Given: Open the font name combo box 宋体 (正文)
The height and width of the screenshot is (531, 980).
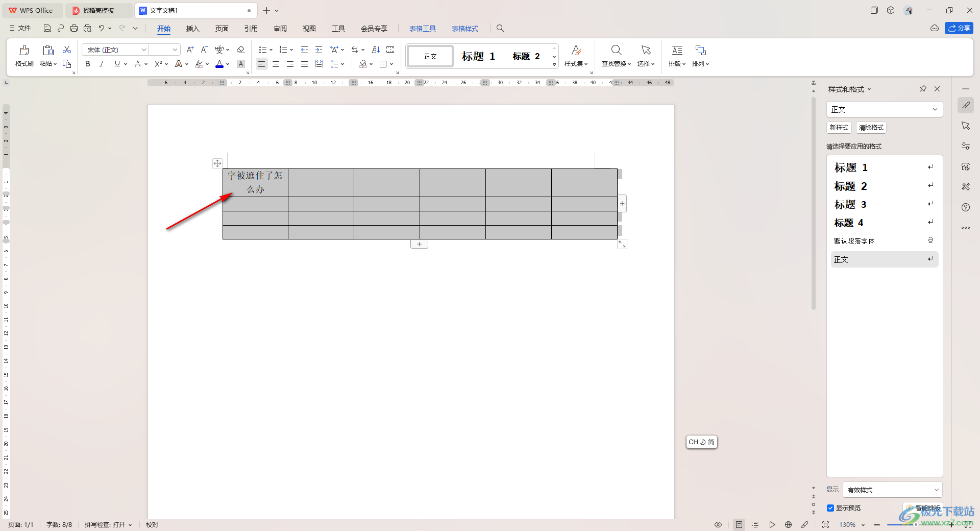Looking at the screenshot, I should [x=115, y=50].
